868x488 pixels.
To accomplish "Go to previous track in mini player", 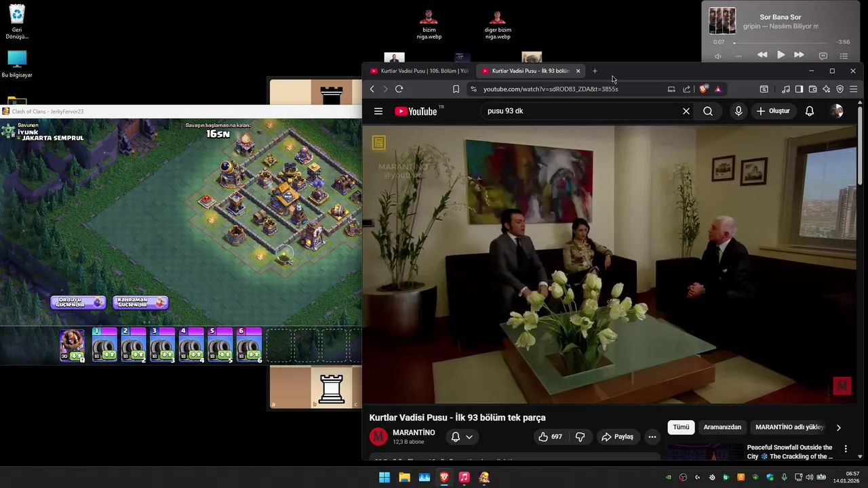I will 762,55.
